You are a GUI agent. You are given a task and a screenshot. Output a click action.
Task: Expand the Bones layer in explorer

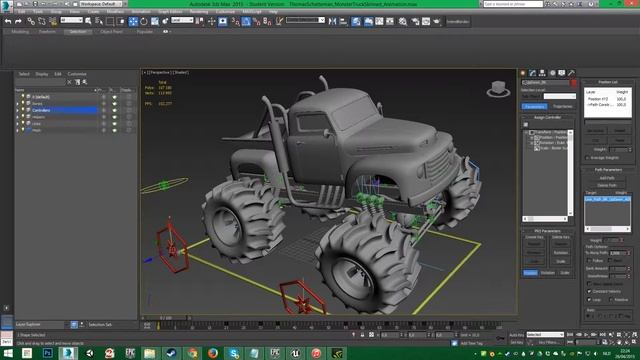[x=17, y=104]
